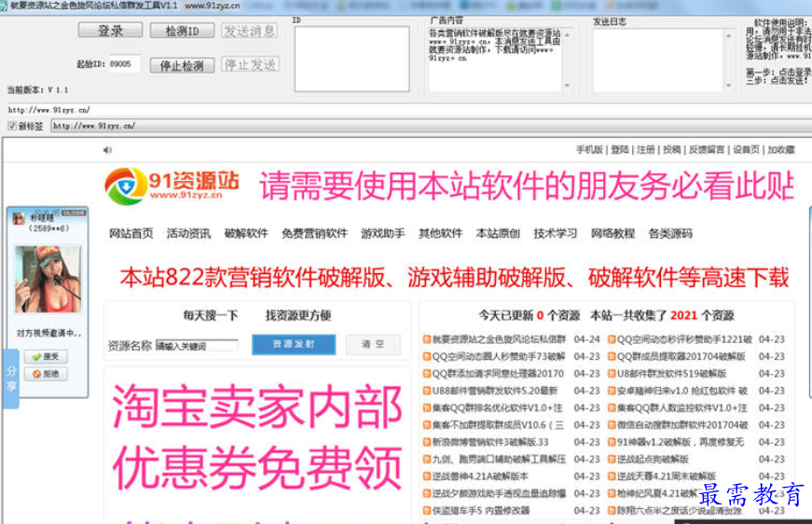Open the 破解软件 menu item
This screenshot has height=524, width=812.
point(246,233)
